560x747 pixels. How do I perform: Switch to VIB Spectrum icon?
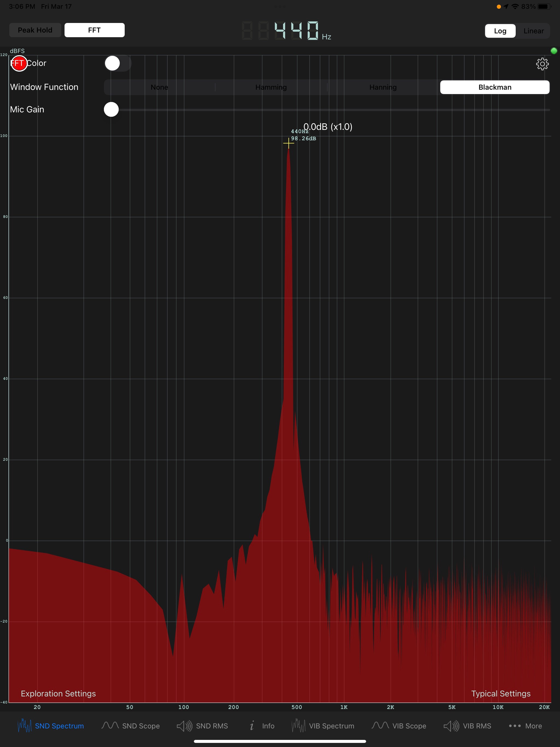coord(298,725)
